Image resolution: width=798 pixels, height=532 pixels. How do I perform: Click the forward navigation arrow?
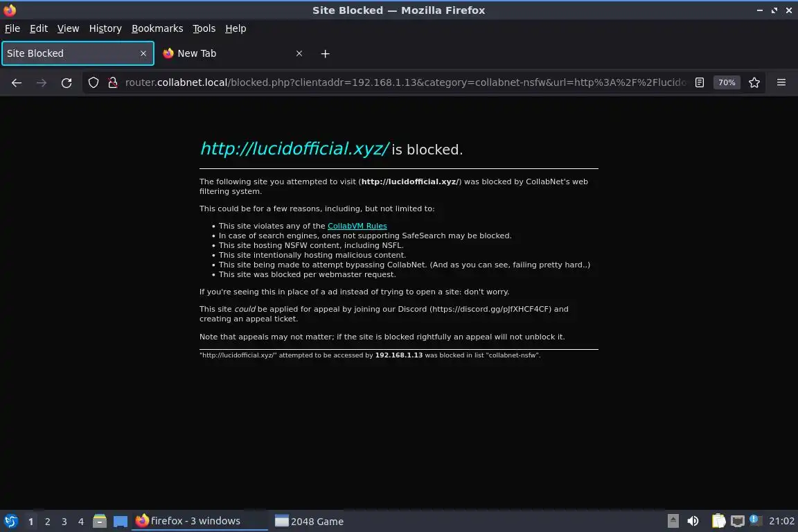(x=42, y=82)
